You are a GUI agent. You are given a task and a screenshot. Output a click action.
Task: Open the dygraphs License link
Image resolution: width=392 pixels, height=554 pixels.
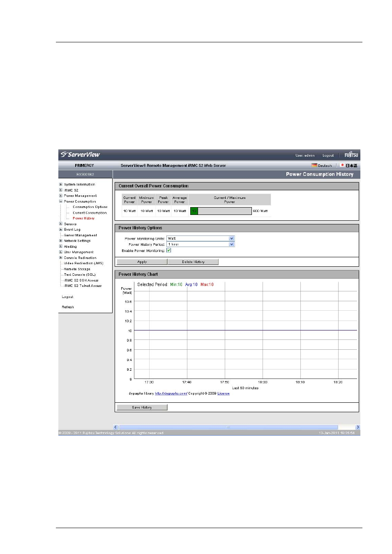224,393
